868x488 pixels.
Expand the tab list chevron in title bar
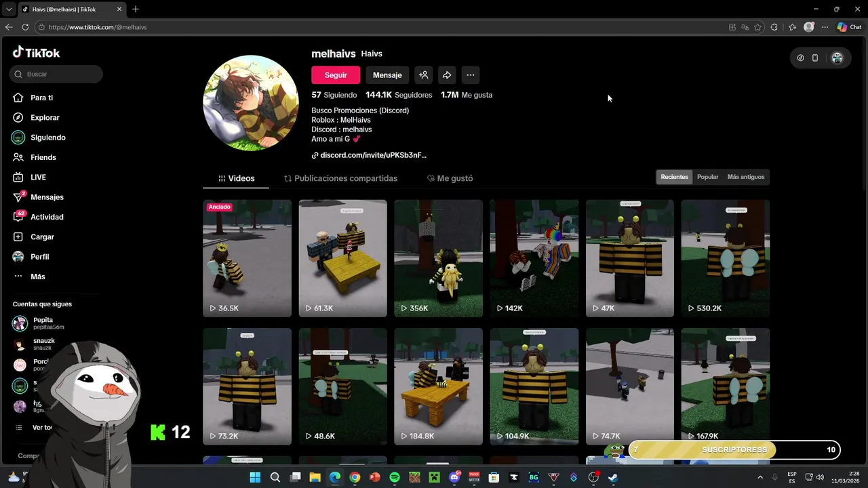(9, 9)
